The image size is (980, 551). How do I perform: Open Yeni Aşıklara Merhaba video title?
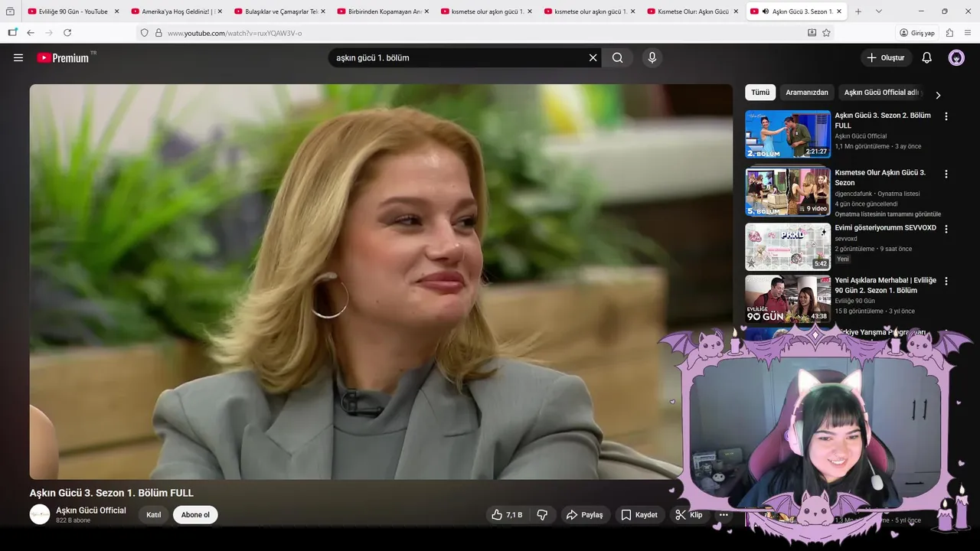(x=886, y=285)
